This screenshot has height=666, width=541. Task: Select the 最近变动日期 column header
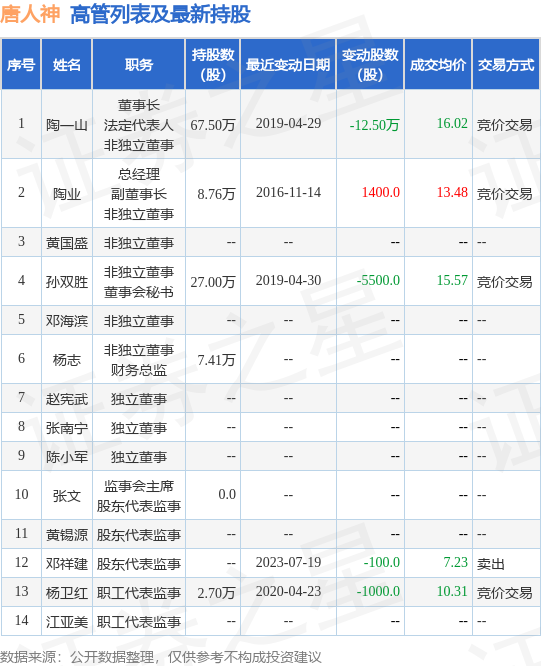[x=288, y=65]
